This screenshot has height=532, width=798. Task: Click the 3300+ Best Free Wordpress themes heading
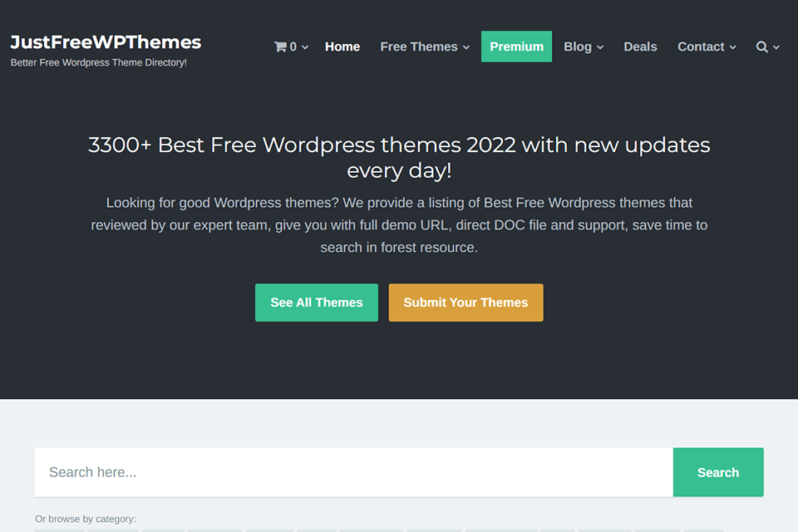click(x=399, y=158)
